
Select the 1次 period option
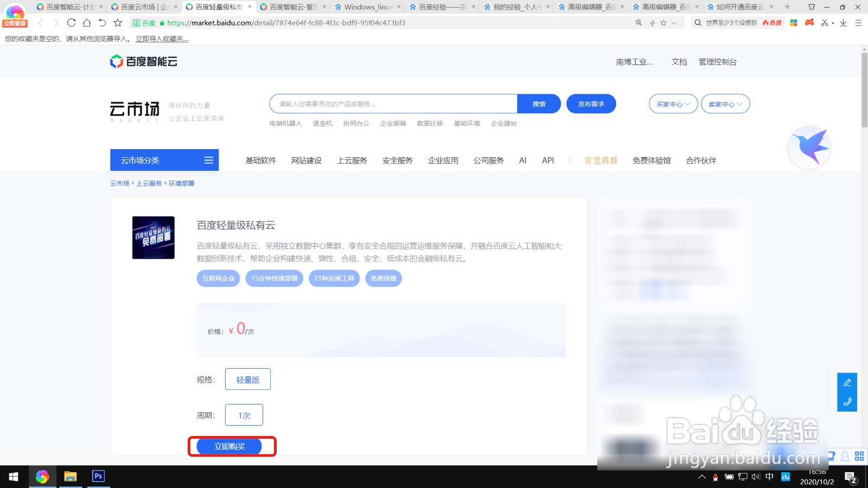coord(244,415)
